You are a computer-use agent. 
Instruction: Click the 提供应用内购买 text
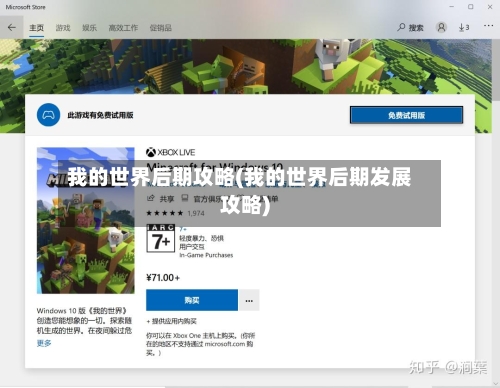tap(171, 321)
